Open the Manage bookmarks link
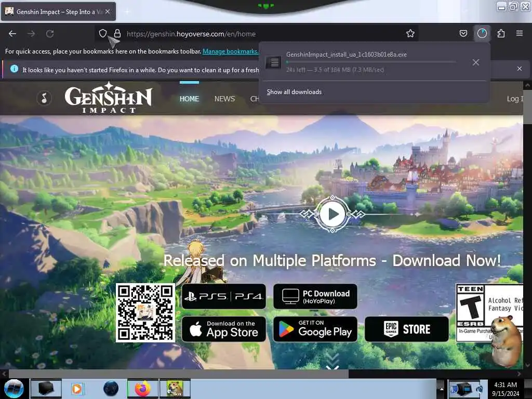The height and width of the screenshot is (399, 532). tap(230, 51)
